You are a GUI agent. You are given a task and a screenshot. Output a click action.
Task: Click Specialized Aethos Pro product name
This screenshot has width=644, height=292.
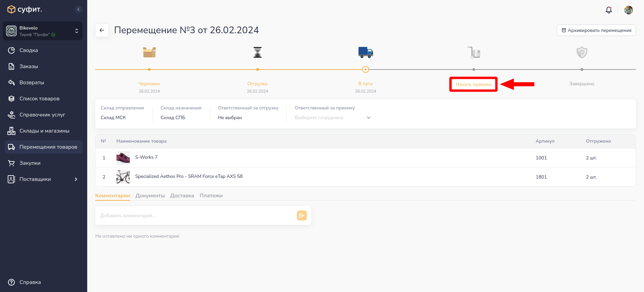189,177
